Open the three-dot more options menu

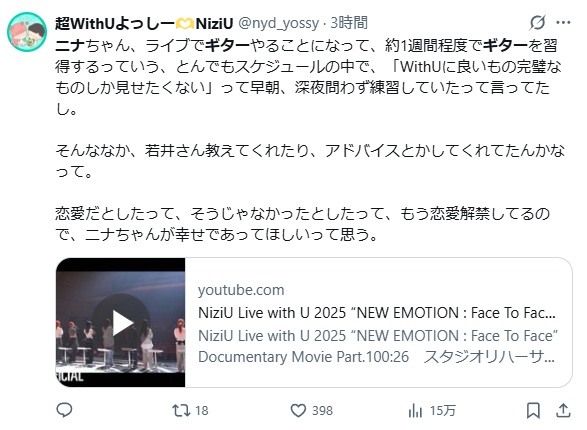[563, 22]
